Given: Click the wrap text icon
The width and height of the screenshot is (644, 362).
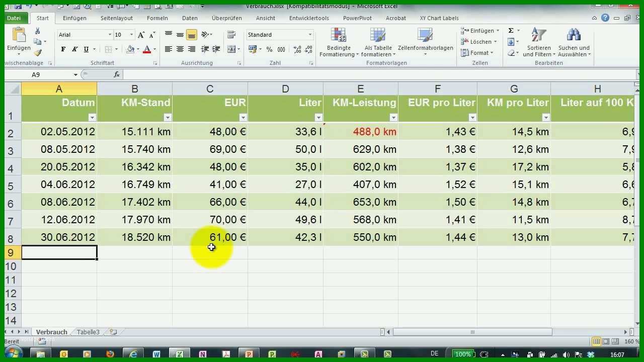Looking at the screenshot, I should (231, 35).
